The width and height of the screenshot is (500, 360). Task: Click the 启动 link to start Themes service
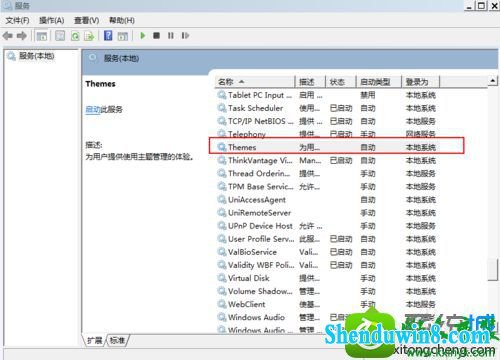click(x=93, y=109)
